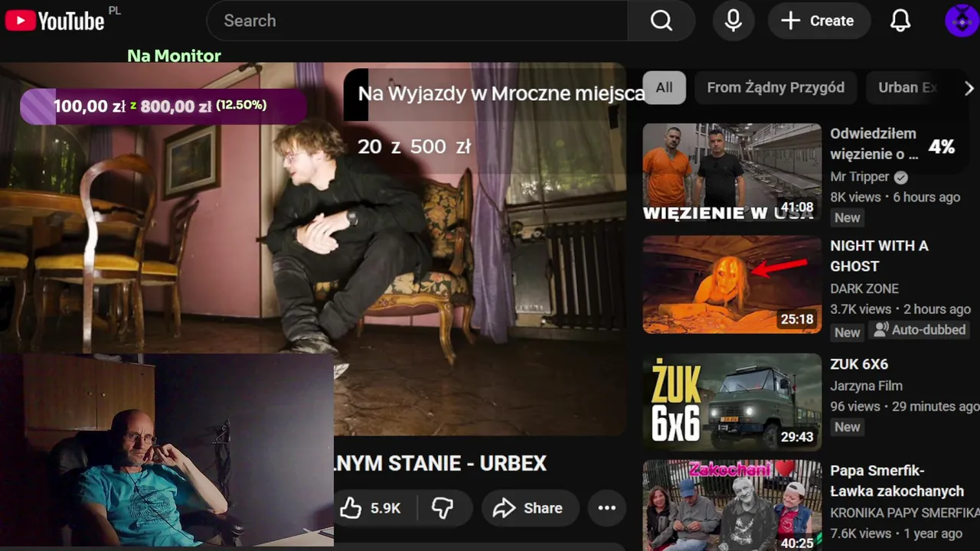Open the NIGHT WITH A GHOST thumbnail
980x551 pixels.
(x=732, y=285)
